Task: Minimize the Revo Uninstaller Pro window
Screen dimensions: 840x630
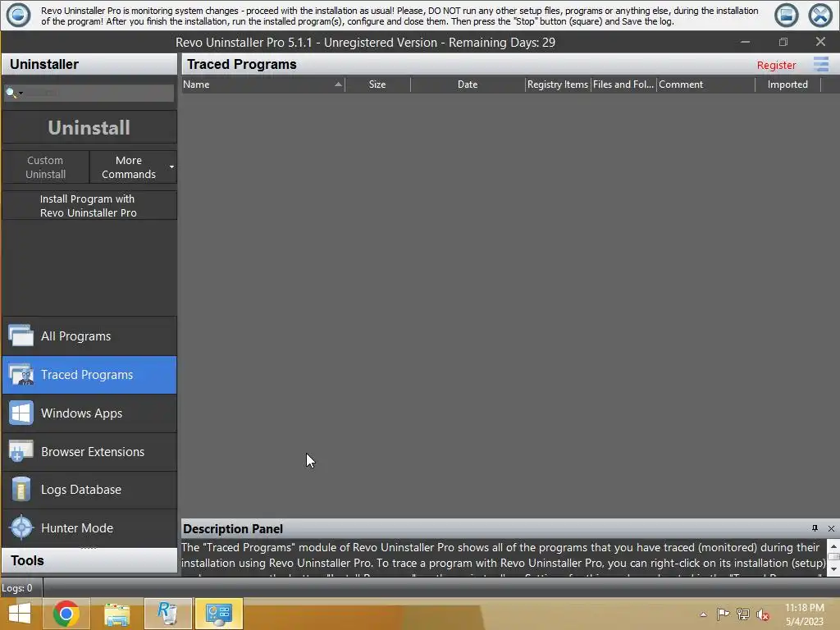Action: click(x=745, y=42)
